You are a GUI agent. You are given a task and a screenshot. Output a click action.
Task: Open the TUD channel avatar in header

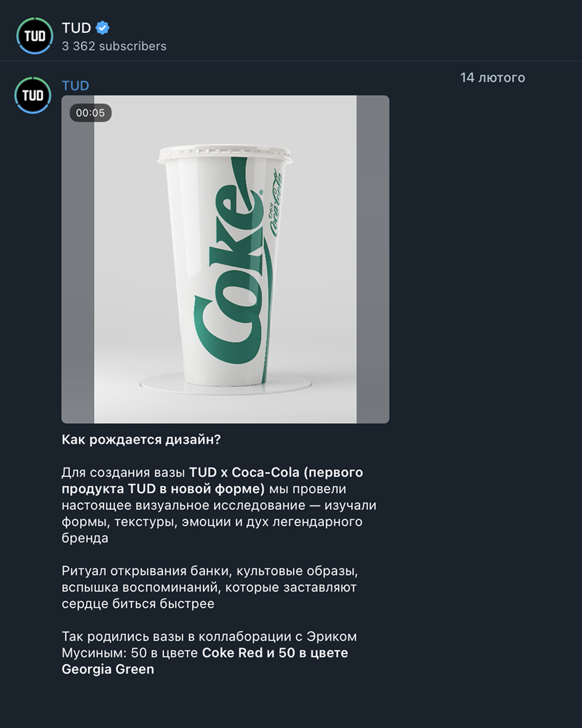pyautogui.click(x=34, y=36)
